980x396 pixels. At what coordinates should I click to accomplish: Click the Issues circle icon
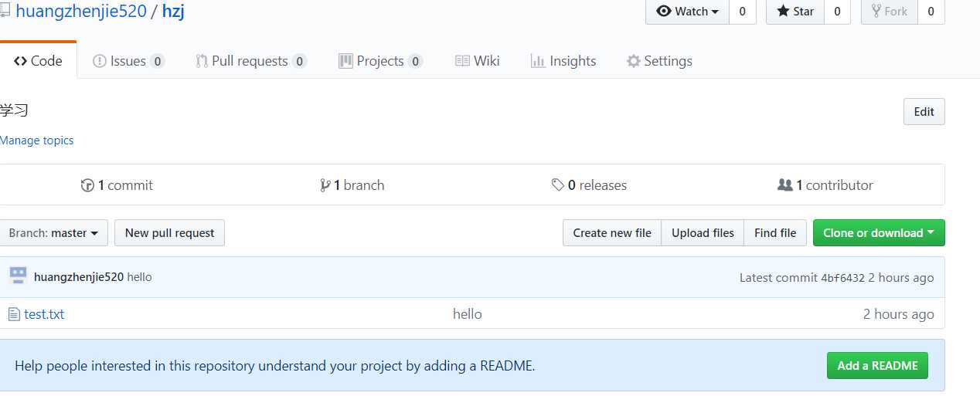(x=100, y=61)
